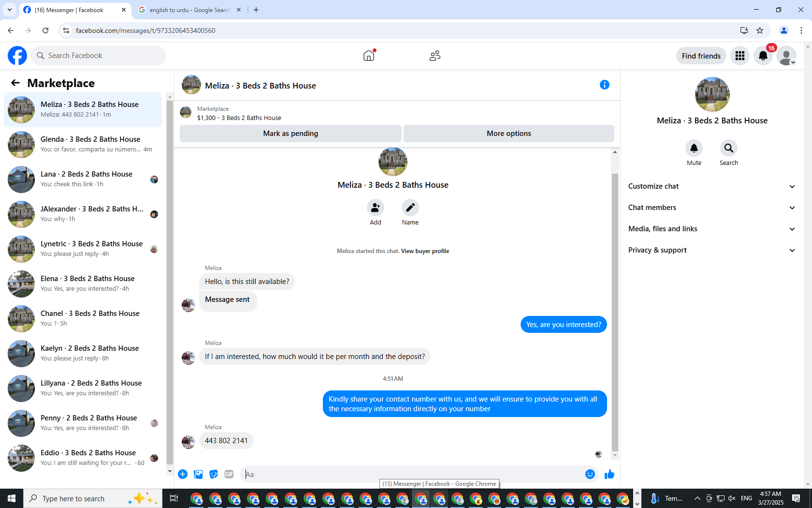
Task: Choose a sticker in composer
Action: [x=214, y=474]
